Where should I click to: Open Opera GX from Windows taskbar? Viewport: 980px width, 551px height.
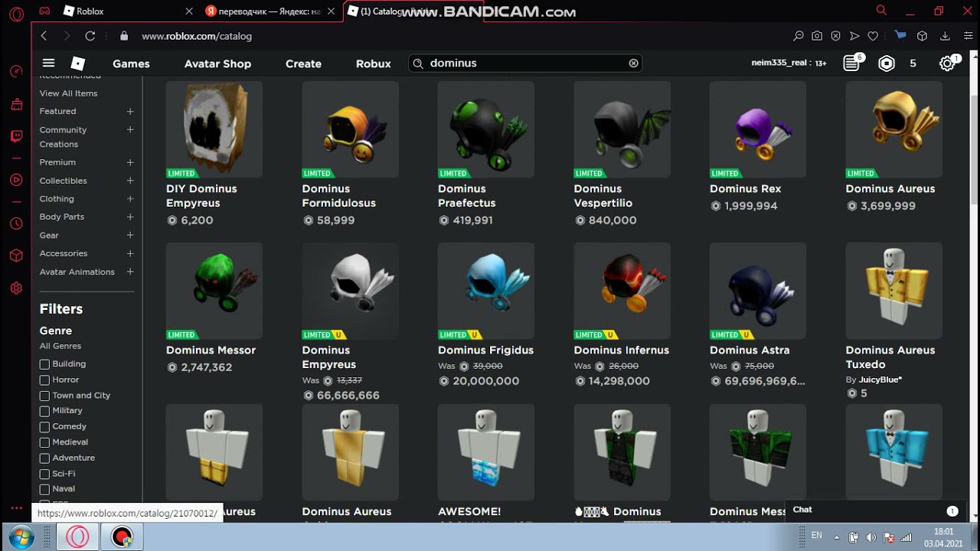(77, 537)
